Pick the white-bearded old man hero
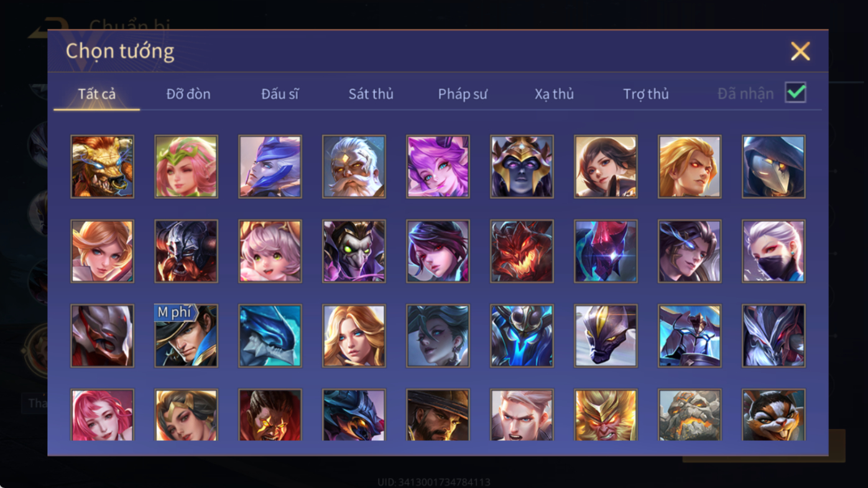 click(x=354, y=167)
